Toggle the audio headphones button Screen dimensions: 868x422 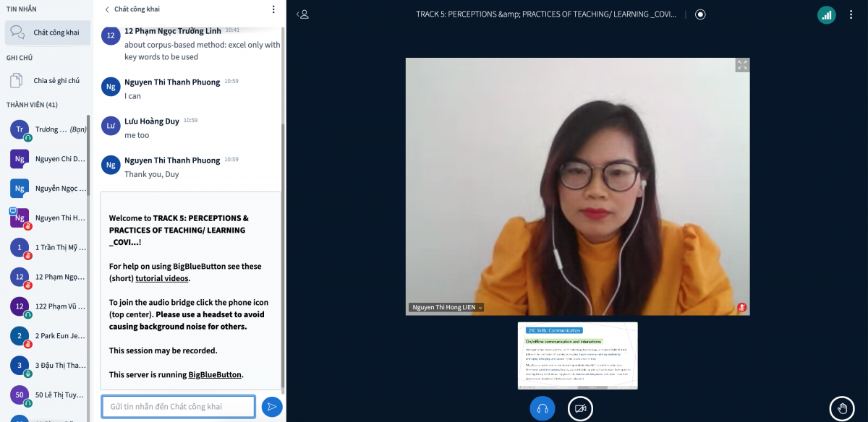(x=542, y=408)
